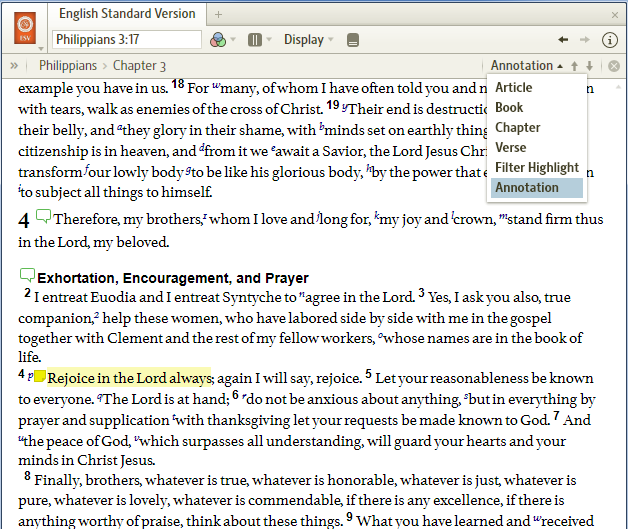628x529 pixels.
Task: Choose Book from the navigation menu
Action: [x=537, y=107]
